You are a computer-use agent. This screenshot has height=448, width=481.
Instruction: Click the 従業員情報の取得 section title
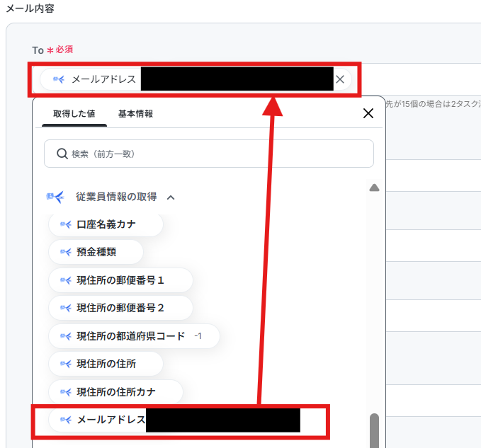click(x=116, y=197)
